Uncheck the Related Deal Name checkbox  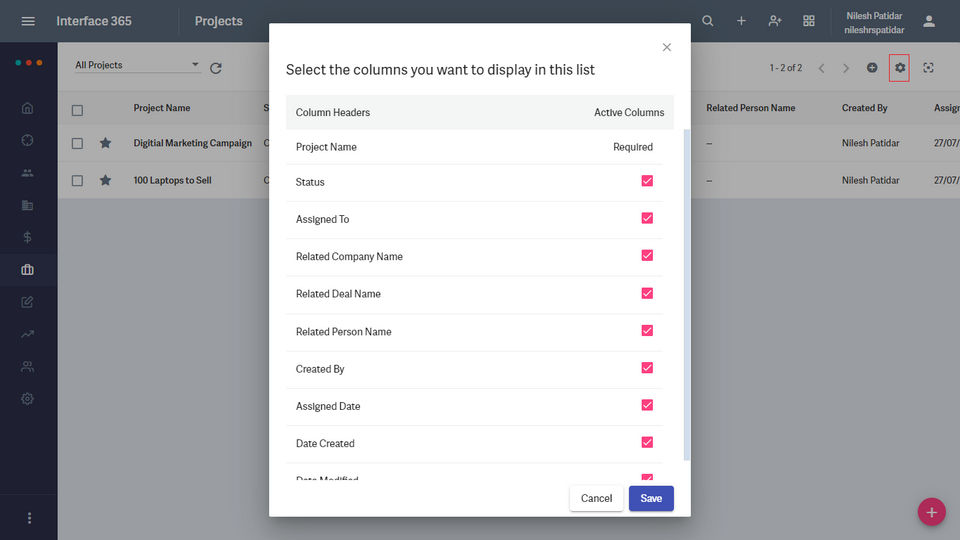click(647, 293)
